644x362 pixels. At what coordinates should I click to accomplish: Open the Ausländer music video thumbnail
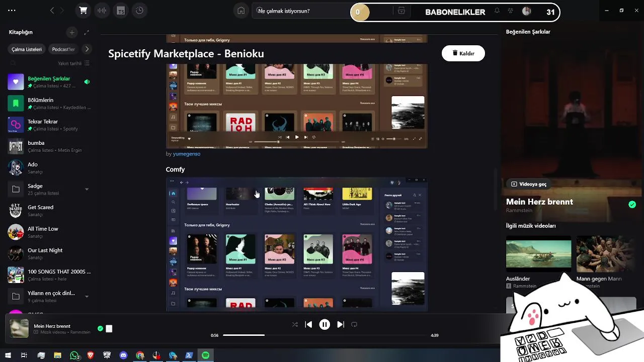pyautogui.click(x=538, y=254)
